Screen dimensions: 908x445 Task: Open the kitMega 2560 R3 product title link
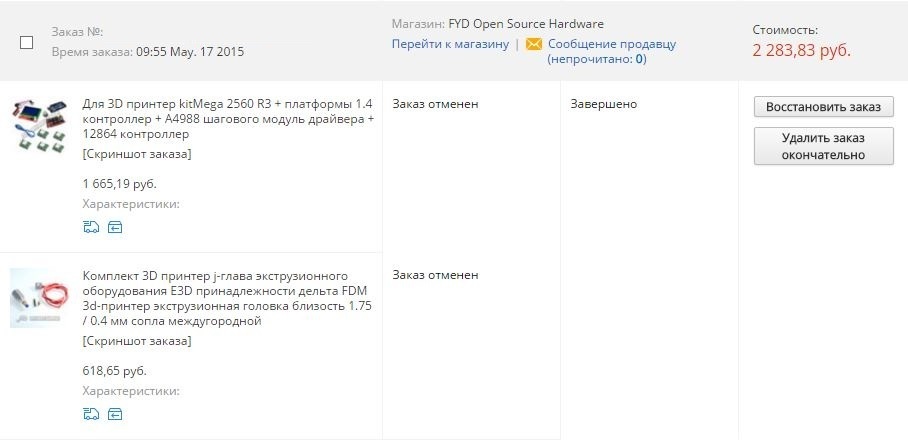[x=227, y=118]
